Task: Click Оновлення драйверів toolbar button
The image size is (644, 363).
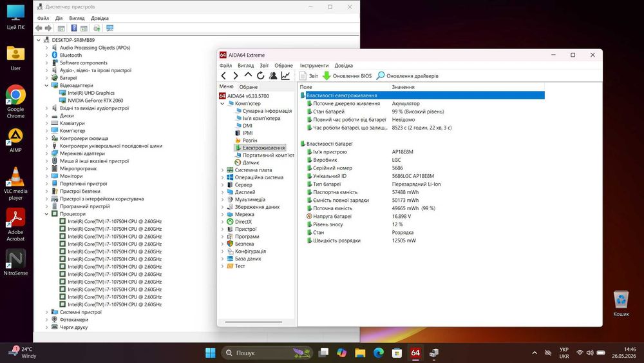Action: [x=408, y=75]
